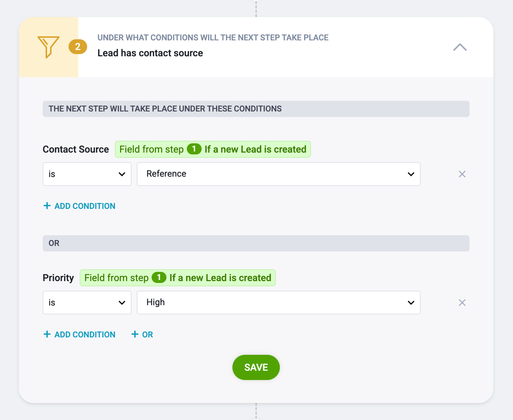The image size is (513, 420).
Task: Click the step number 2 badge
Action: [78, 47]
